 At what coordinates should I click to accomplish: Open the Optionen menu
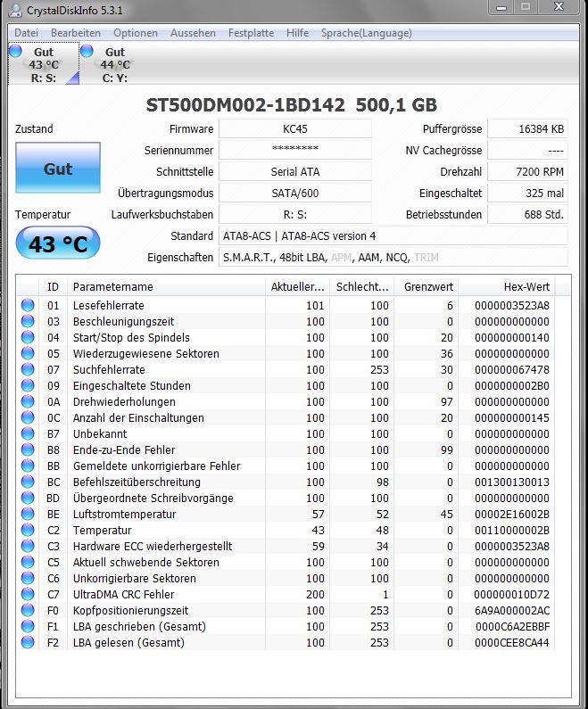pyautogui.click(x=136, y=33)
